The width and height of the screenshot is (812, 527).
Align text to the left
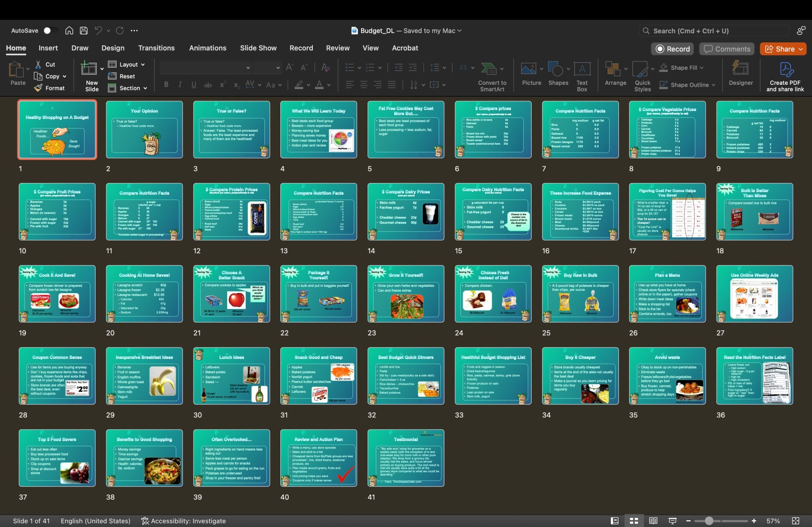point(350,84)
